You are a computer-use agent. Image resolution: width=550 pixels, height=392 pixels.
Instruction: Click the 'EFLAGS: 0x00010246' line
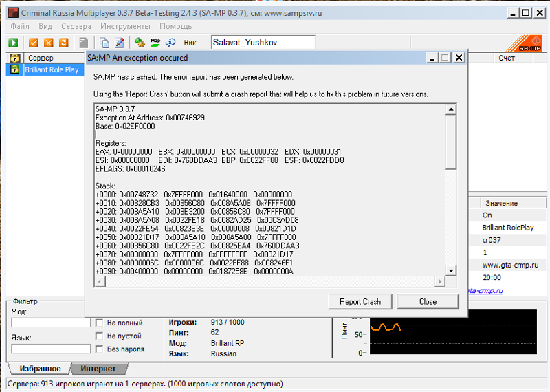(x=131, y=168)
